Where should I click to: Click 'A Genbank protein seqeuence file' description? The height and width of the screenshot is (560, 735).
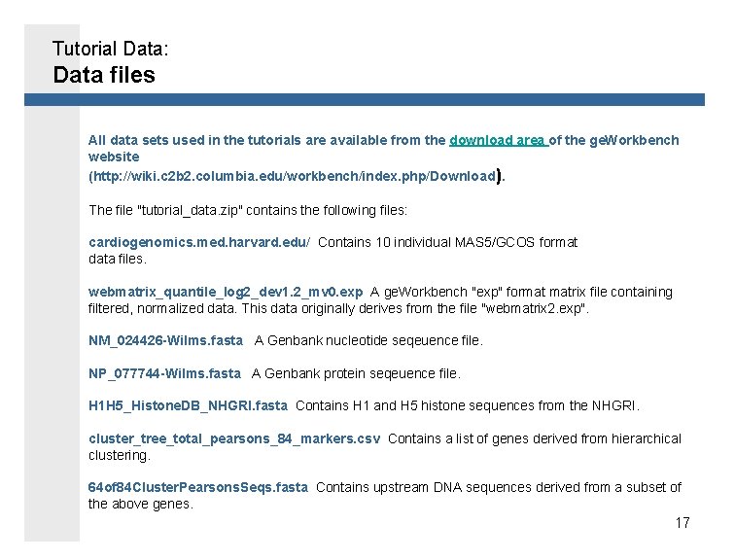click(x=356, y=373)
